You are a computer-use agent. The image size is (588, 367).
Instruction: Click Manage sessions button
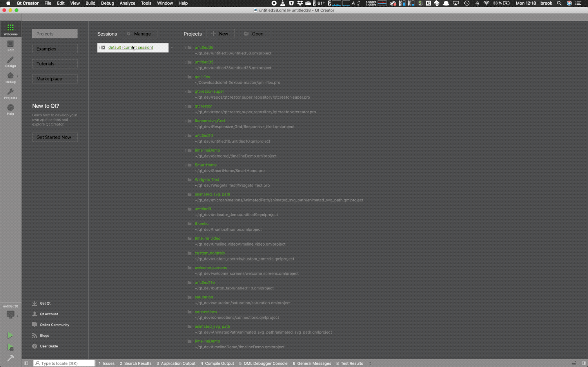[x=140, y=34]
